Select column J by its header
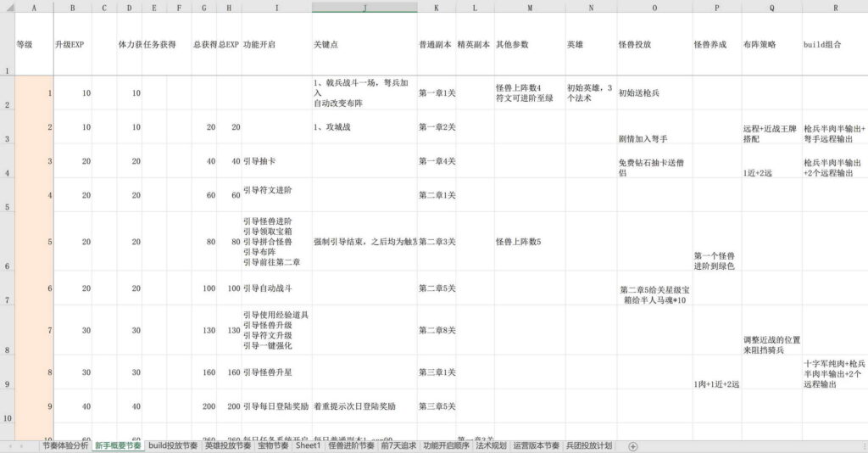Viewport: 868px width, 453px height. point(364,7)
